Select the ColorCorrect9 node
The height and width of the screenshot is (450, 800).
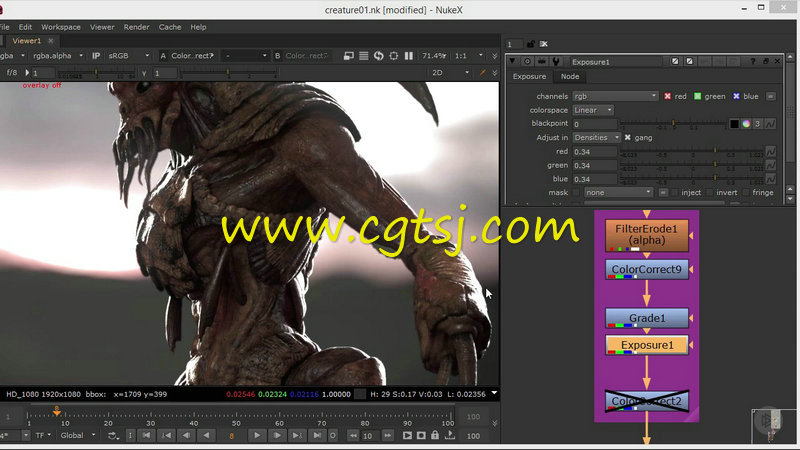[647, 269]
